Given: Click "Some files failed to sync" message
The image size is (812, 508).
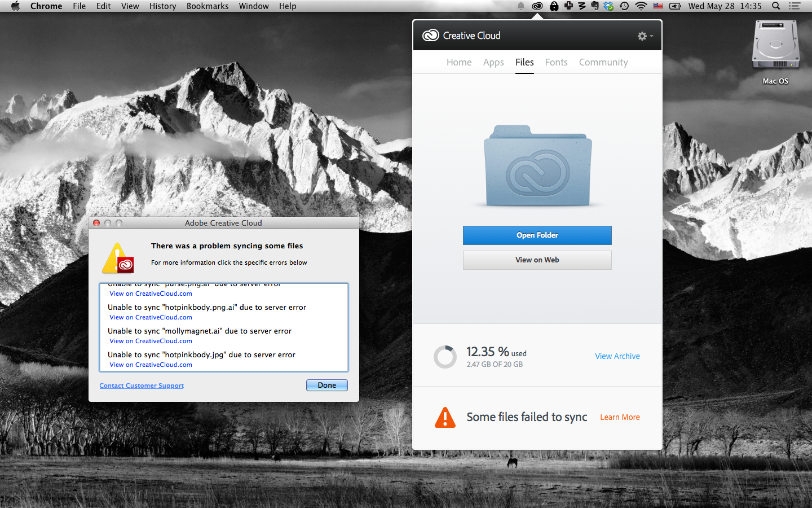Looking at the screenshot, I should coord(527,417).
